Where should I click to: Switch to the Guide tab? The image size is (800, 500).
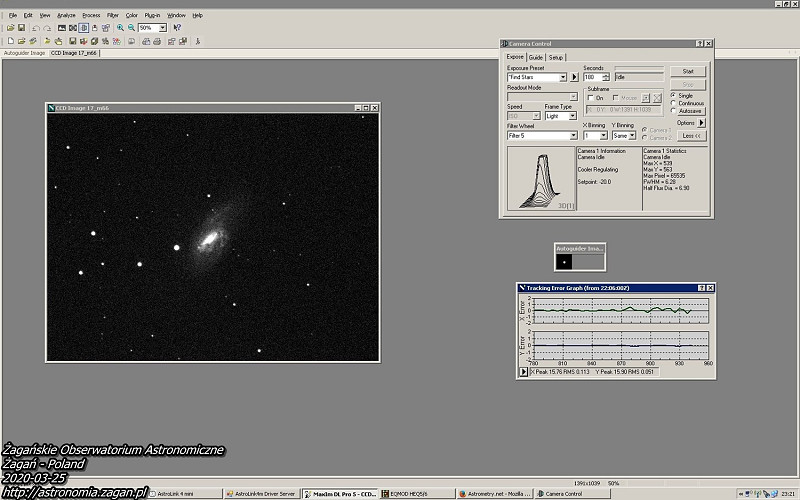tap(536, 58)
